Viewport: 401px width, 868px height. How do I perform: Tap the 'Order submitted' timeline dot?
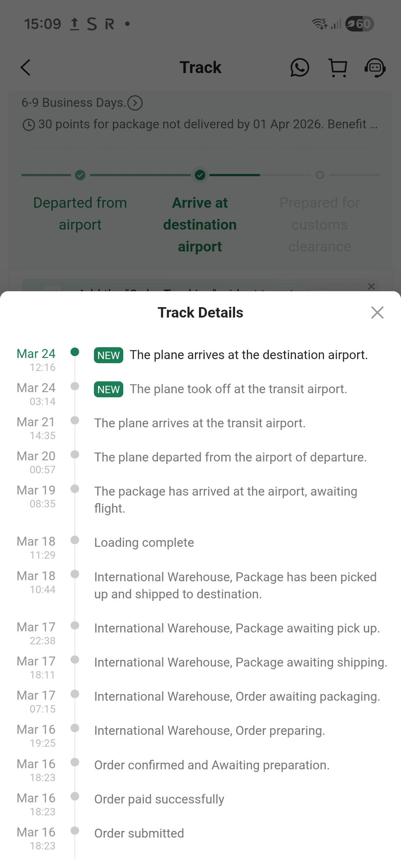[75, 830]
